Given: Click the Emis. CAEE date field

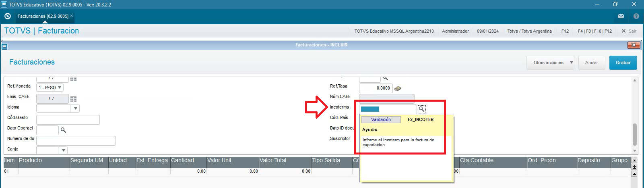Looking at the screenshot, I should pyautogui.click(x=52, y=98).
